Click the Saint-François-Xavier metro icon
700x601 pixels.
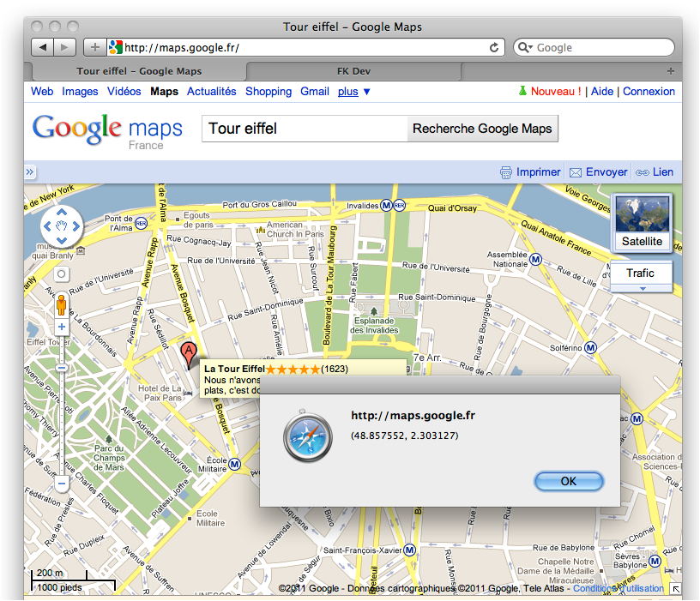point(409,550)
